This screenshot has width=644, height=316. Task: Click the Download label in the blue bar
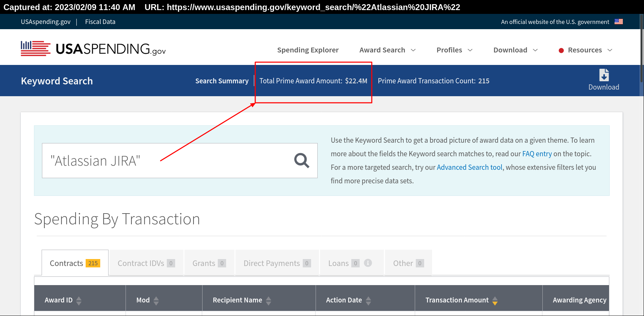[x=604, y=87]
